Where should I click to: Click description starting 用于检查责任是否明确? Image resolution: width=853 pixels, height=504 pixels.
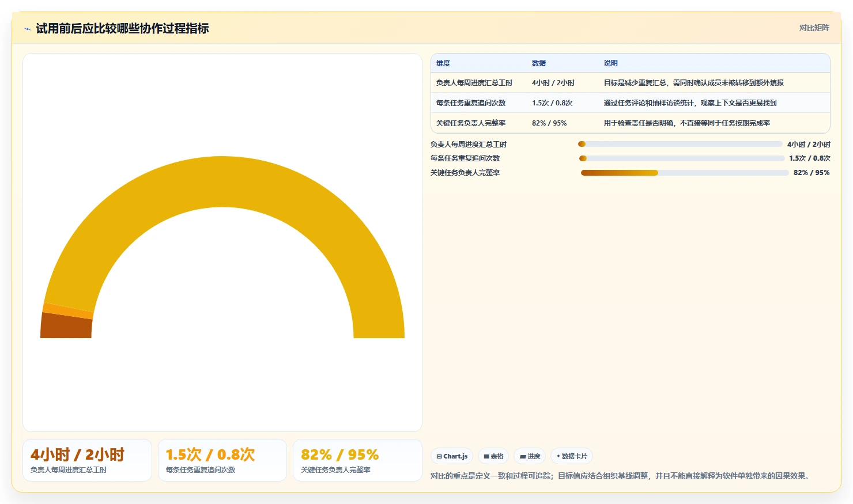point(687,123)
